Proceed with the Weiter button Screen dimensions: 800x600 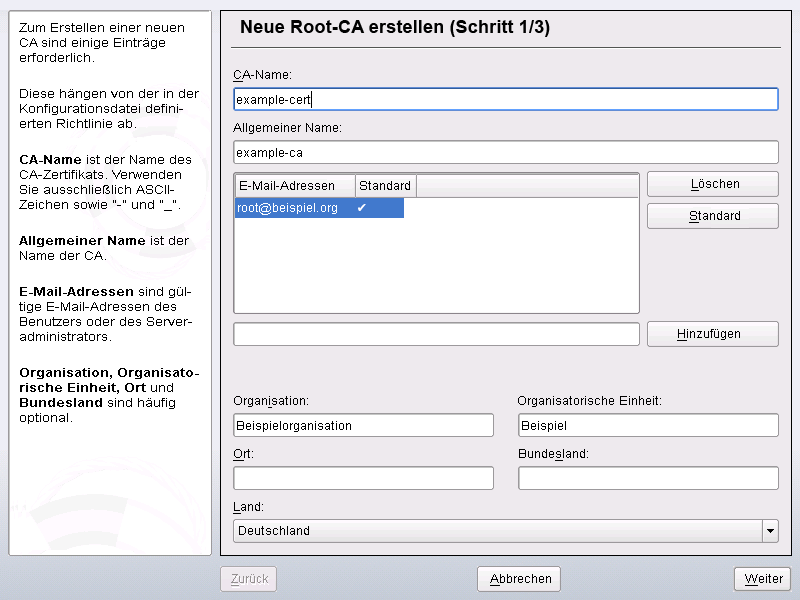click(762, 579)
